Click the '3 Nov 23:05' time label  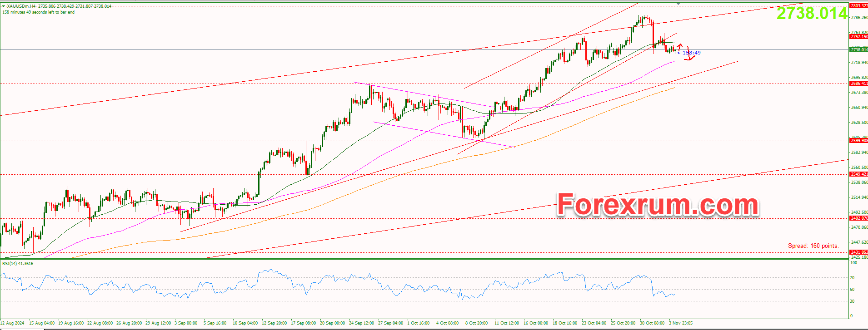tap(681, 323)
